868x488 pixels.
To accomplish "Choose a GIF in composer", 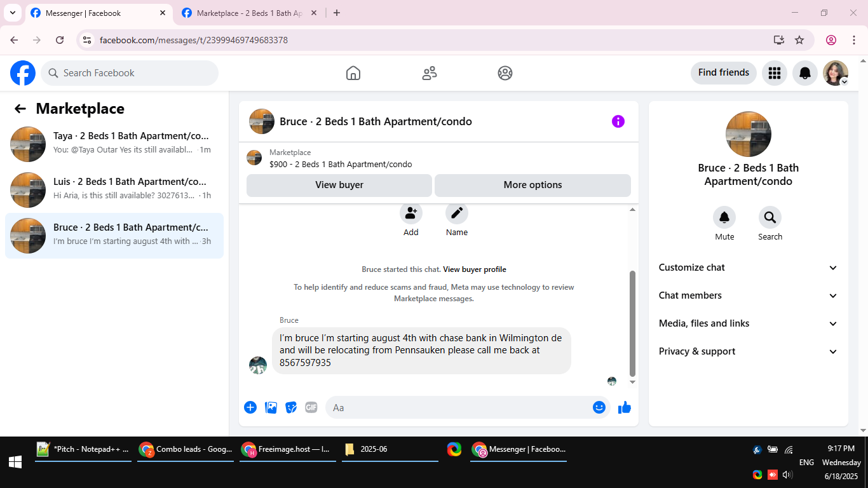I will [x=311, y=407].
